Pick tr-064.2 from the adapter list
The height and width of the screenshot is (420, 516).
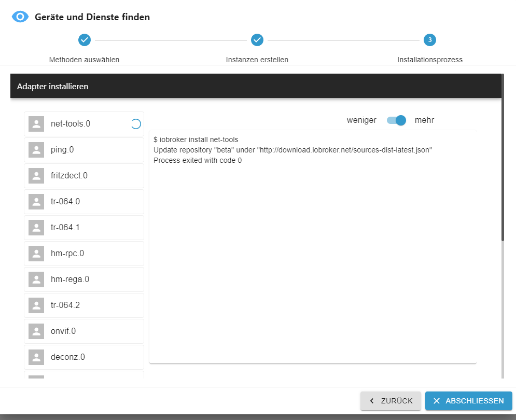(x=84, y=305)
